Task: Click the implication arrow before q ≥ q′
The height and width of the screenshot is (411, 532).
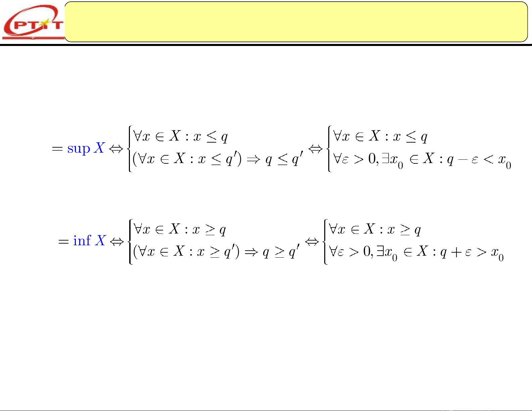Action: [251, 252]
